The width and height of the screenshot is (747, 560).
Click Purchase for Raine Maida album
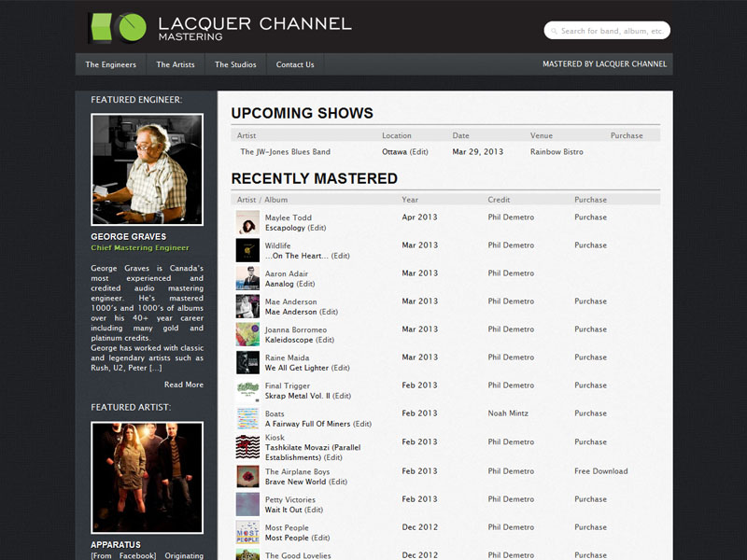[x=591, y=357]
